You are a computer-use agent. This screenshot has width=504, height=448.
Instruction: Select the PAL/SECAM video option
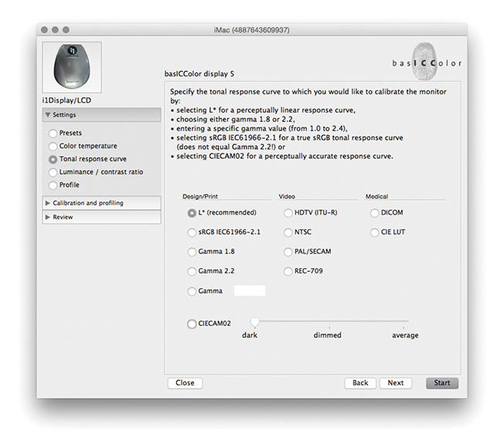click(288, 252)
